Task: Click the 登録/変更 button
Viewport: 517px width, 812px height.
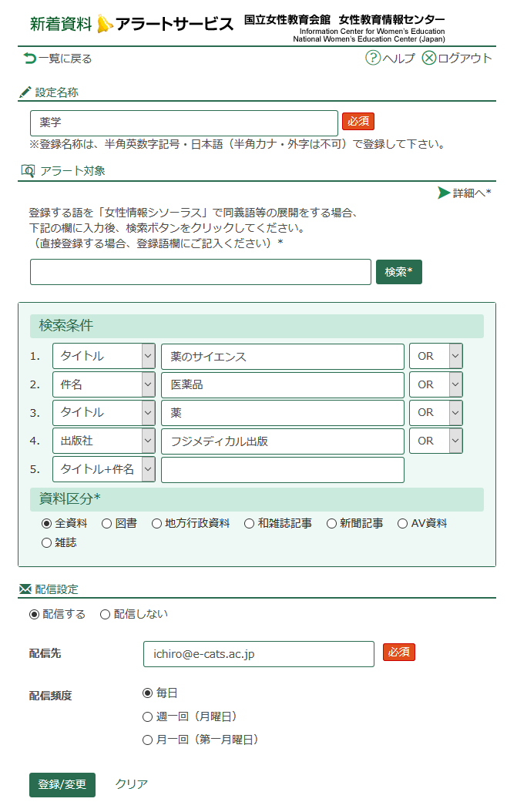Action: pos(62,784)
